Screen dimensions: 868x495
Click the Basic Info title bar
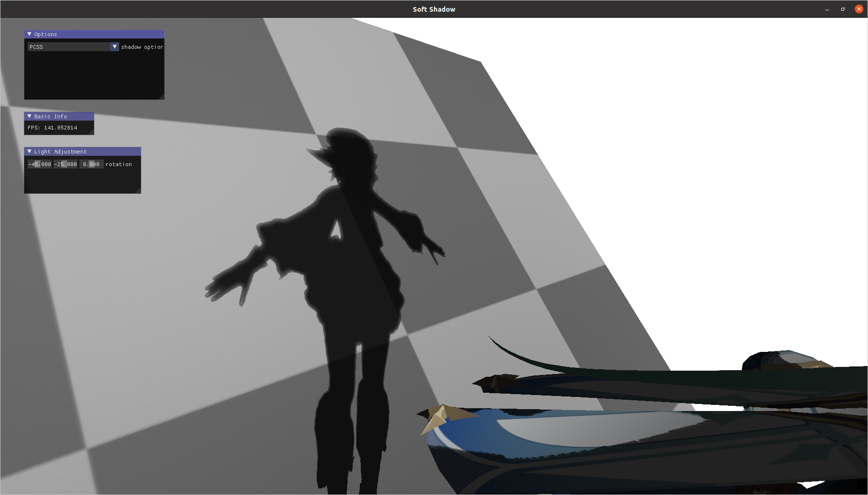[59, 116]
